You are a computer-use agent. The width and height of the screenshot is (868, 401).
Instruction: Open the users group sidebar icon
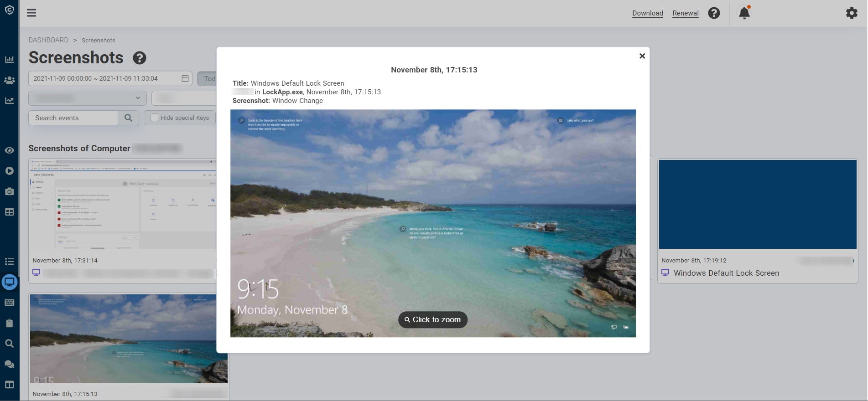coord(9,80)
